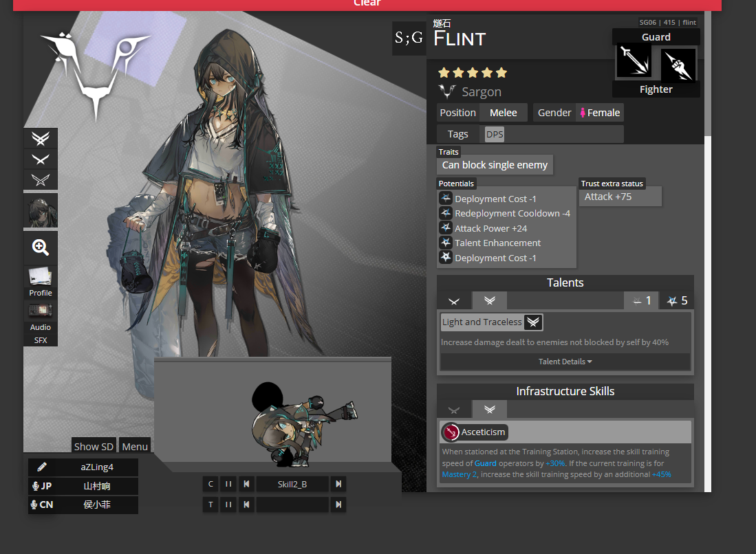The width and height of the screenshot is (756, 554).
Task: Select the DPS tag
Action: point(495,135)
